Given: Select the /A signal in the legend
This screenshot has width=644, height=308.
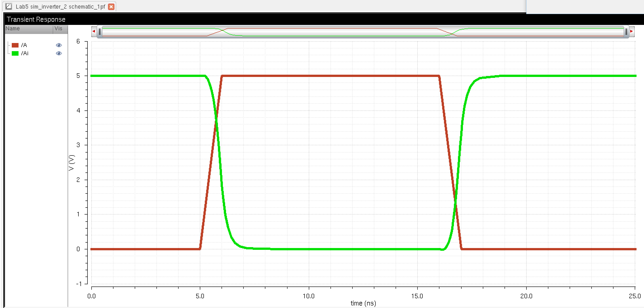Looking at the screenshot, I should click(24, 45).
